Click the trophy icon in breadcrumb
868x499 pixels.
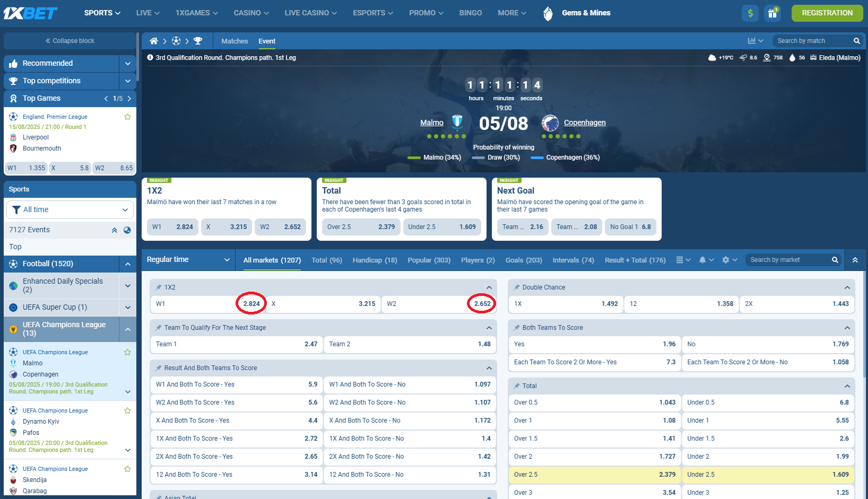pos(198,41)
